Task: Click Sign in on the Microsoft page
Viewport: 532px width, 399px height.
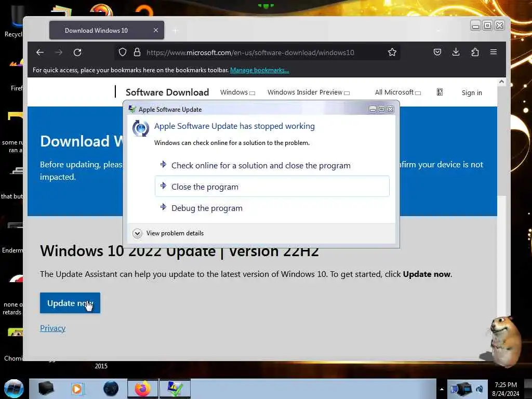Action: pyautogui.click(x=472, y=92)
